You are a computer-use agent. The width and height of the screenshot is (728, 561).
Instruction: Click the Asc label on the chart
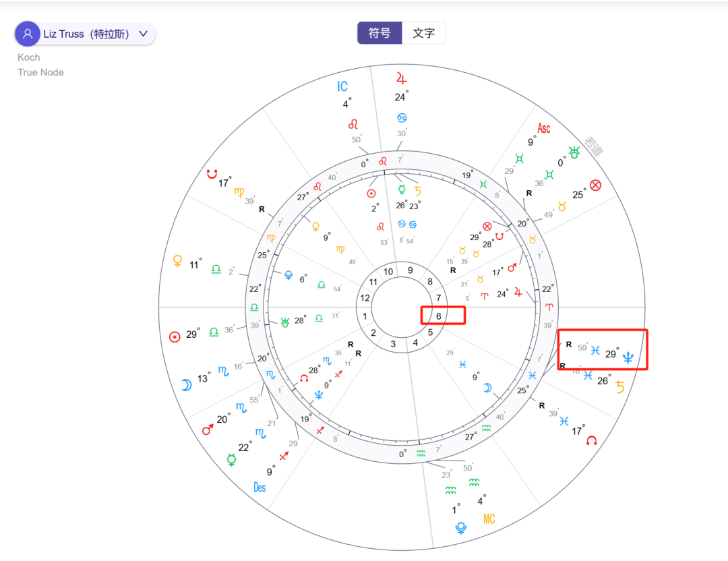(543, 127)
